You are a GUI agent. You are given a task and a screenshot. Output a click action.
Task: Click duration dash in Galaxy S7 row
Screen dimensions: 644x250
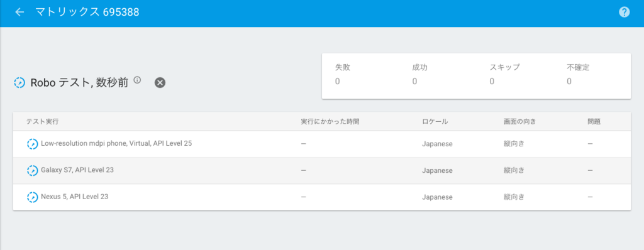[x=304, y=170]
